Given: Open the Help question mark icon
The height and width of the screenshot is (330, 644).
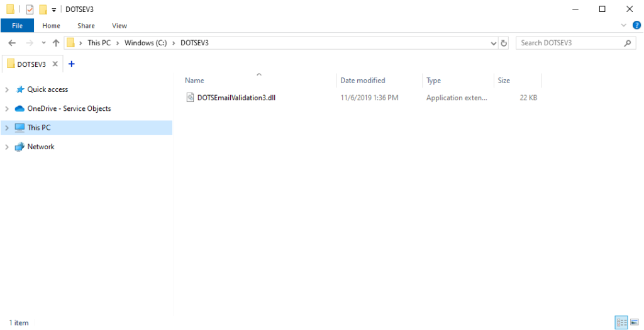Looking at the screenshot, I should pyautogui.click(x=636, y=26).
